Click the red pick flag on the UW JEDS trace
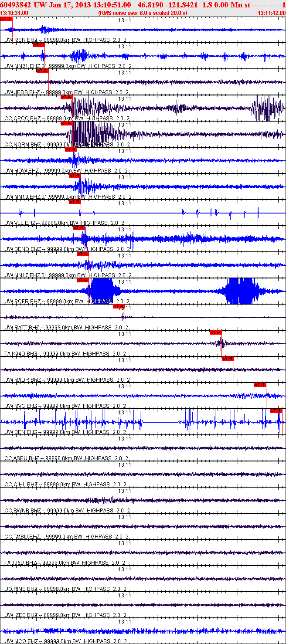 pos(42,71)
